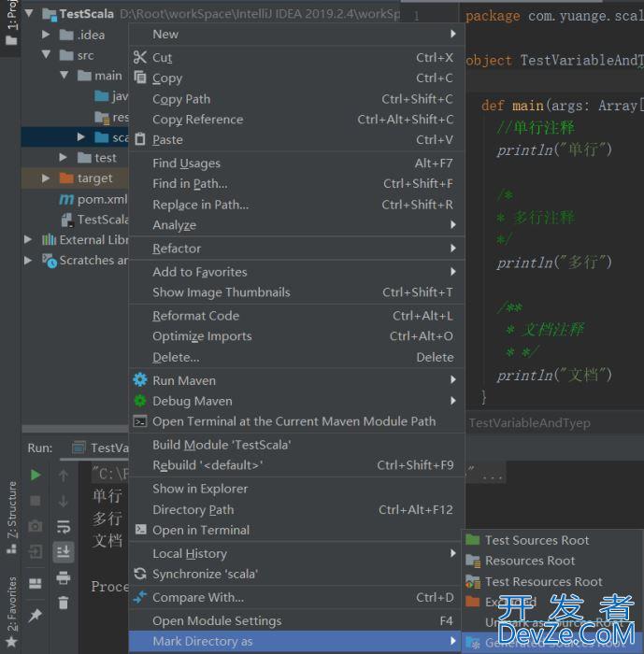Viewport: 644px width, 654px height.
Task: Open the Local History submenu
Action: pyautogui.click(x=295, y=553)
